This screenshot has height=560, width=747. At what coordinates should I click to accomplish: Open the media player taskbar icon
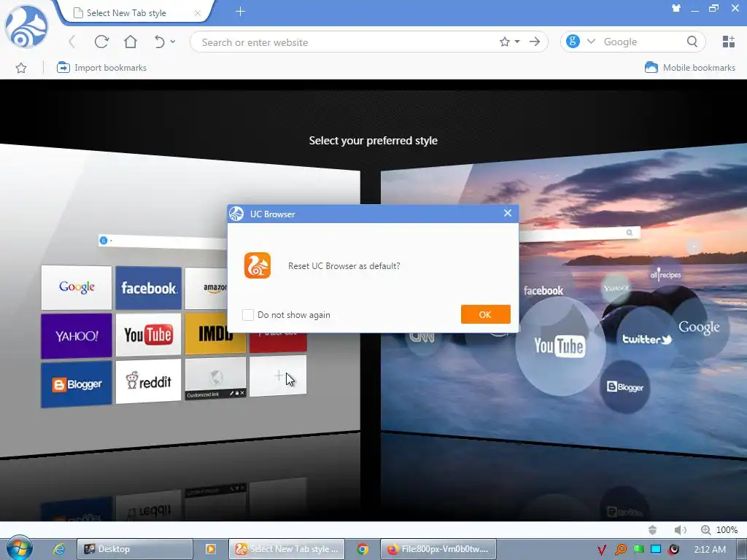click(211, 549)
